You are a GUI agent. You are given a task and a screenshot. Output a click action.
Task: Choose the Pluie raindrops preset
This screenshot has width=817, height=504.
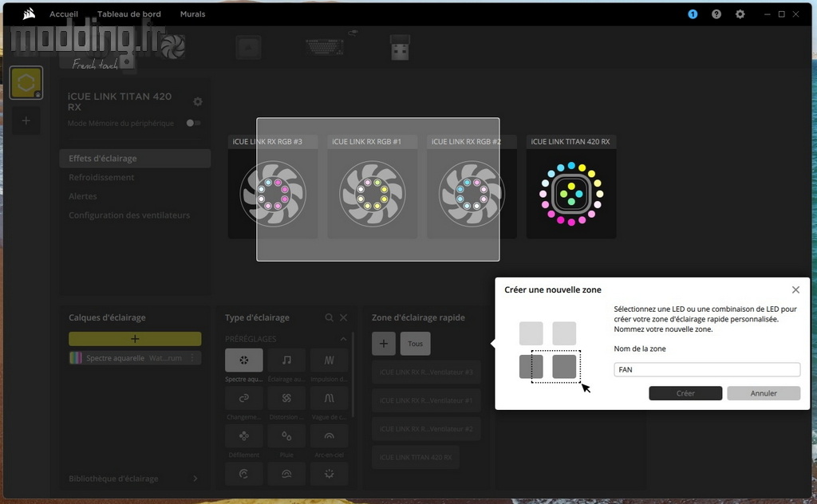(286, 435)
